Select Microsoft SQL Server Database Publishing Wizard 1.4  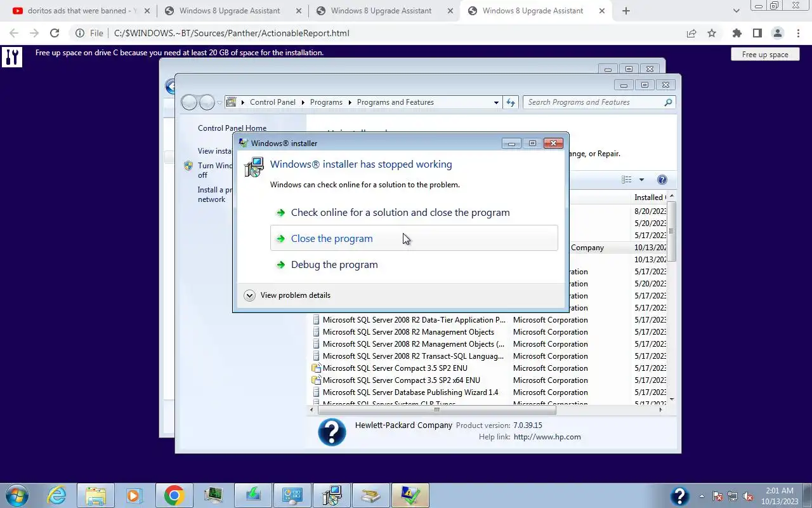[x=410, y=392]
